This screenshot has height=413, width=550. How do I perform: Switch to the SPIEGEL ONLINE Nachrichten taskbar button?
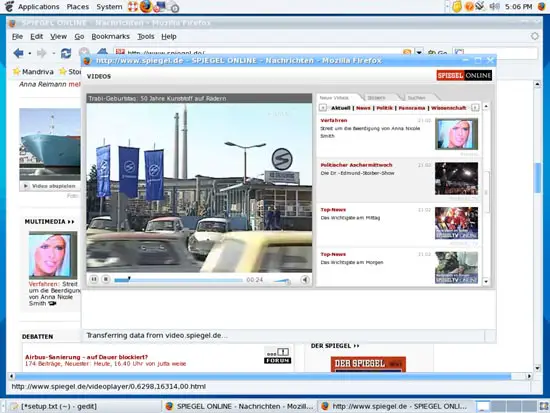pyautogui.click(x=240, y=406)
